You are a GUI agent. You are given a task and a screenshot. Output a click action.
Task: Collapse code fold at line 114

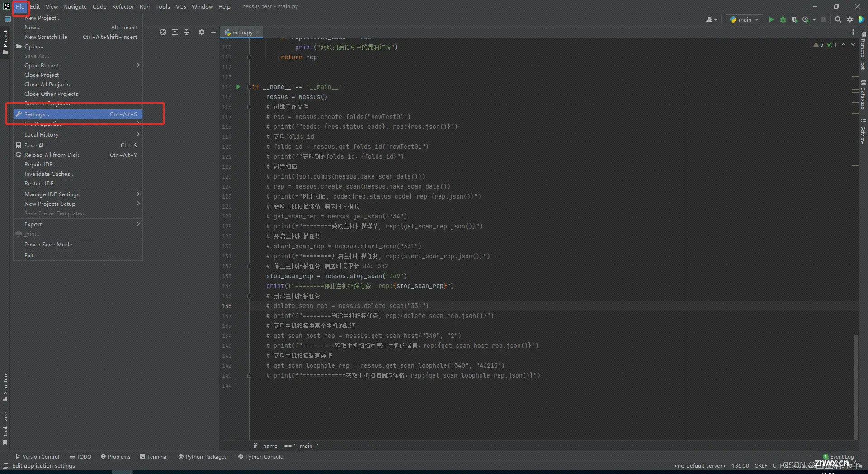(249, 87)
